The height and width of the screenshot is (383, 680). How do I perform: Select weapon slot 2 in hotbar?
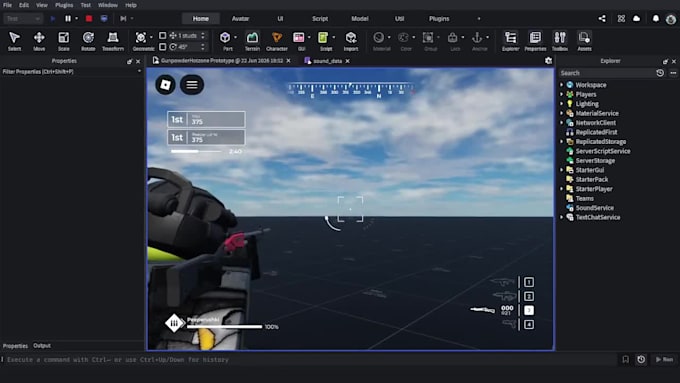coord(529,296)
